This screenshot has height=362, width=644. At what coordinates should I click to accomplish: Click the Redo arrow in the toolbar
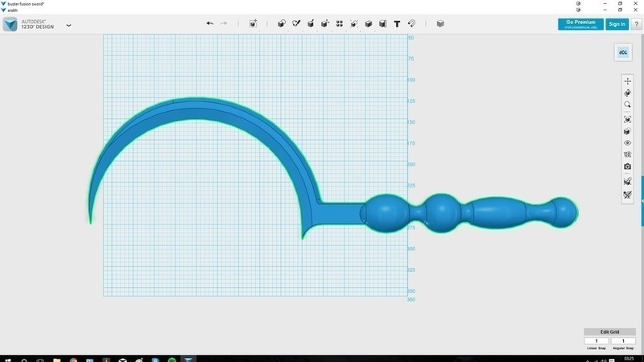click(x=224, y=24)
